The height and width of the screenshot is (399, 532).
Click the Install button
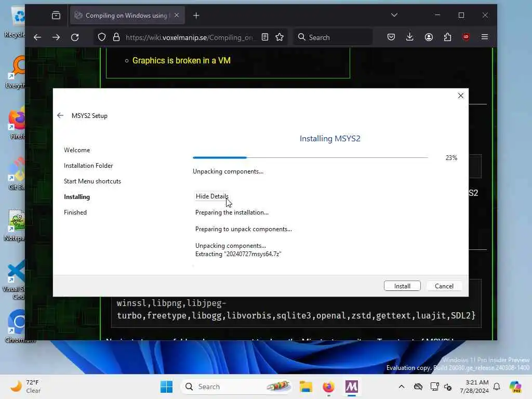point(402,286)
